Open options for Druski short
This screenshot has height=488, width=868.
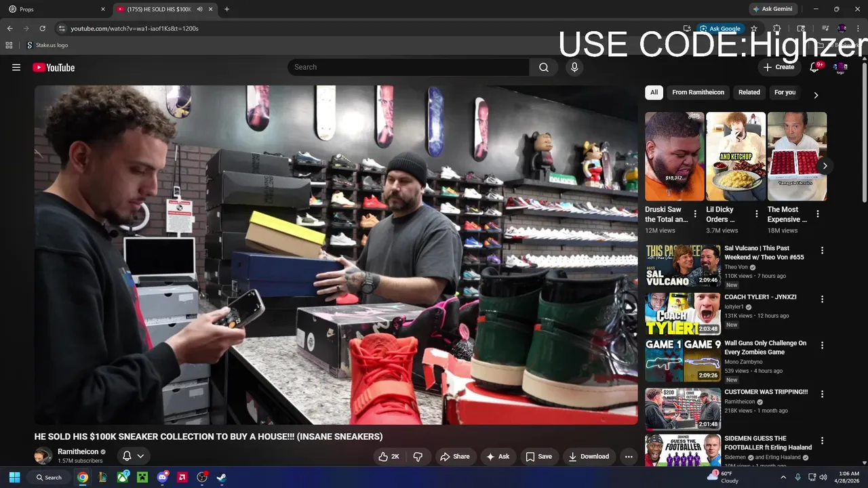pos(696,213)
